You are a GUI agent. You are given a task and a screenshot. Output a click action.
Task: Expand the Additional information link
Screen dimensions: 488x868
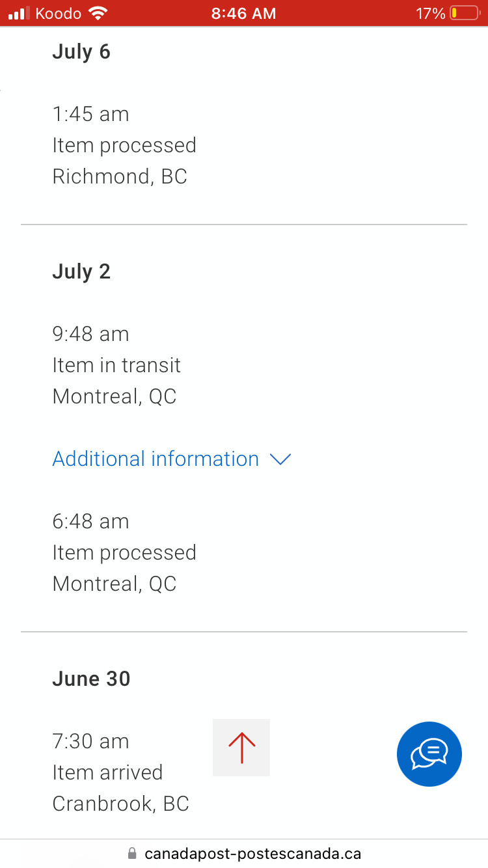(156, 459)
